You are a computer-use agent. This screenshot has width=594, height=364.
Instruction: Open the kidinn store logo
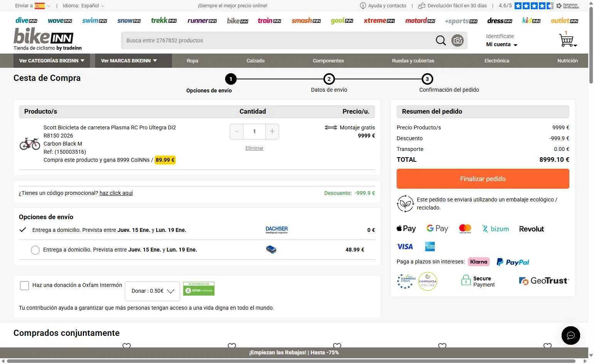[531, 20]
